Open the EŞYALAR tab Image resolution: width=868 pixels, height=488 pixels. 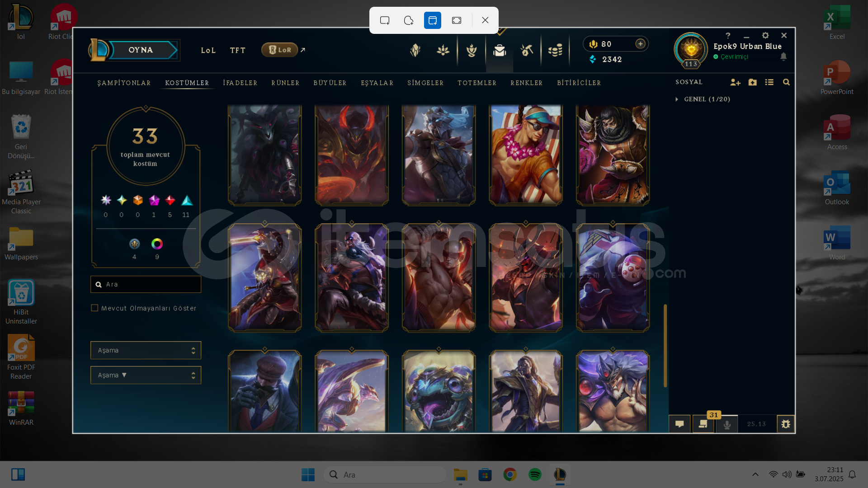377,83
